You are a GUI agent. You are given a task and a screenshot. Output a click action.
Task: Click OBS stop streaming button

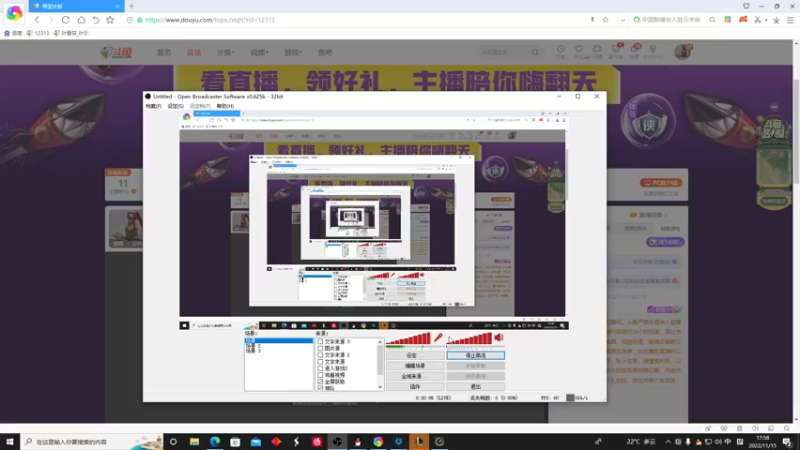click(476, 355)
